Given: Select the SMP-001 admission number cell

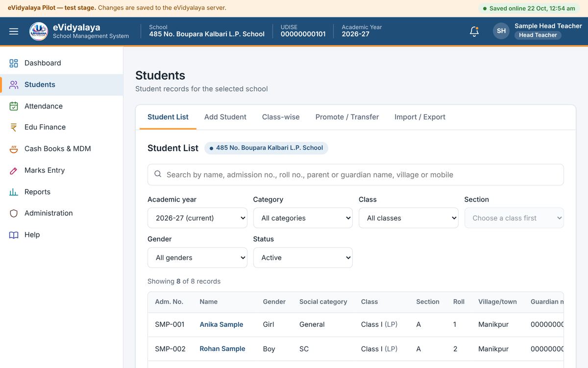Looking at the screenshot, I should point(170,324).
